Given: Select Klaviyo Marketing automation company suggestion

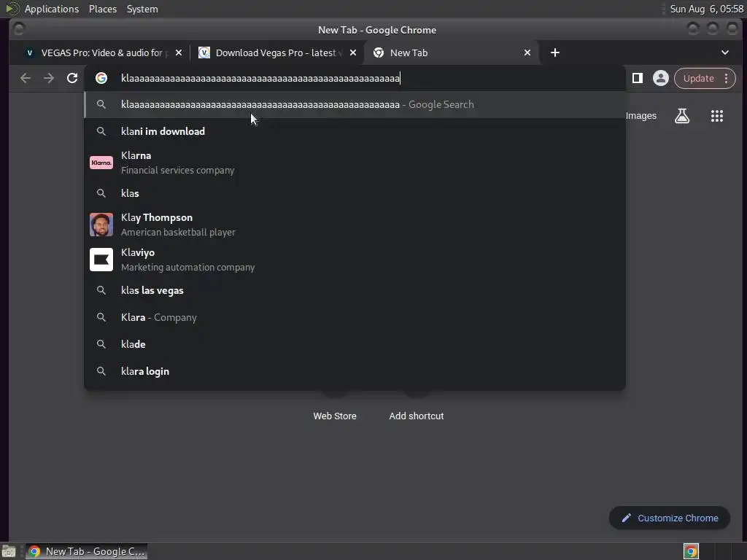Looking at the screenshot, I should coord(355,260).
